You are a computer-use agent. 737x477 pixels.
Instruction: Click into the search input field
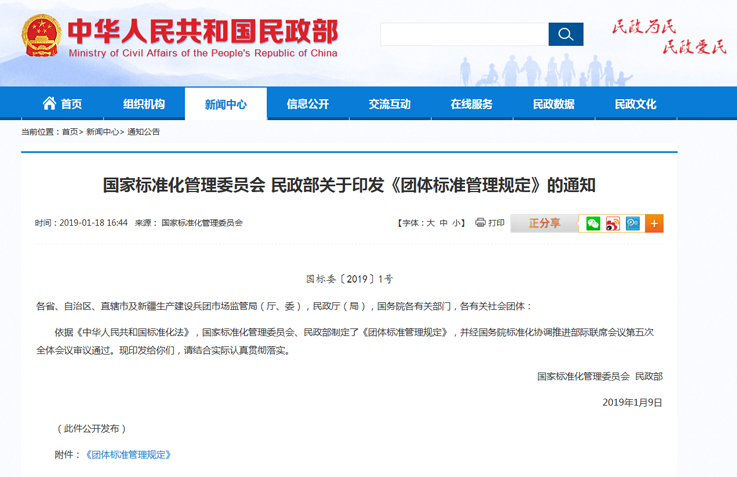[x=464, y=35]
